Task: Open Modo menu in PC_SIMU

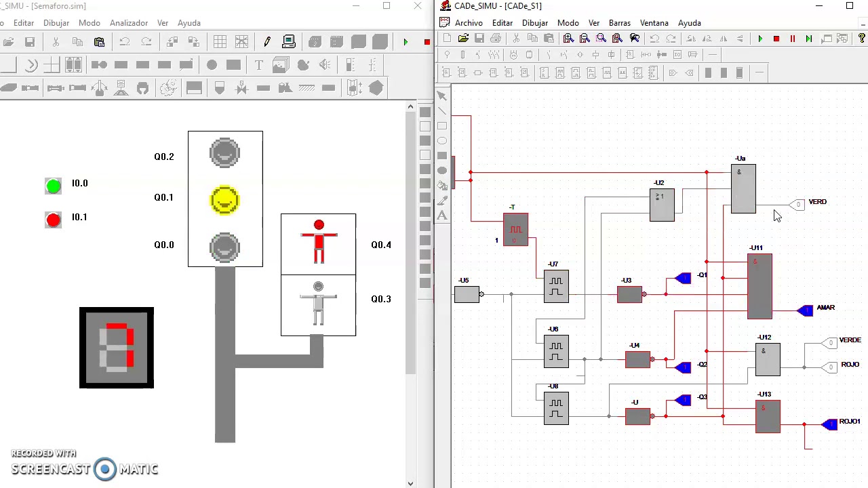Action: click(90, 22)
